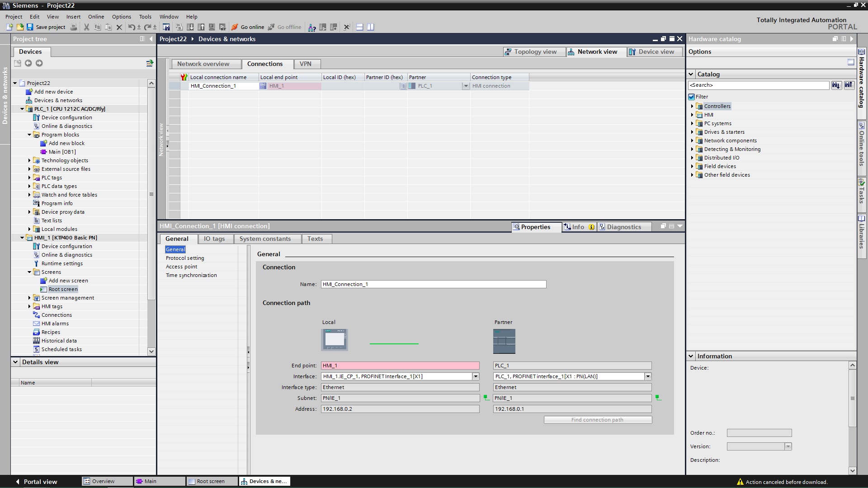Split editor space horizontally
This screenshot has width=868, height=488.
coord(360,27)
